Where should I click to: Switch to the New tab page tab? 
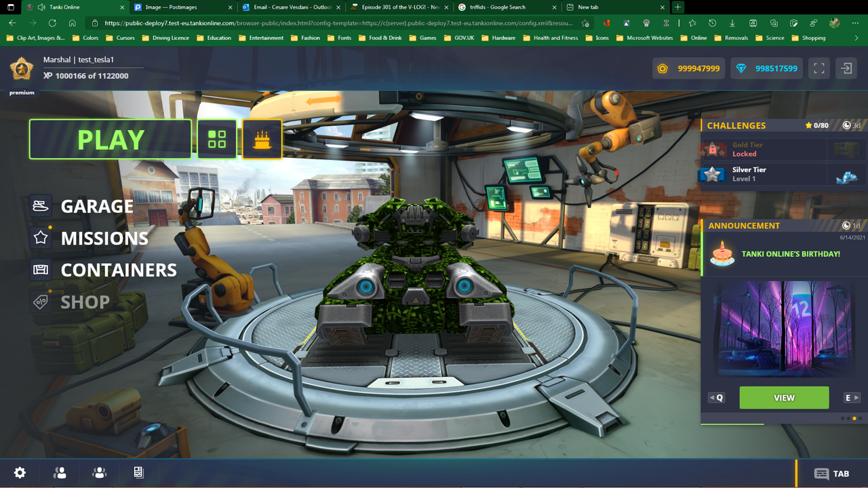click(x=616, y=7)
